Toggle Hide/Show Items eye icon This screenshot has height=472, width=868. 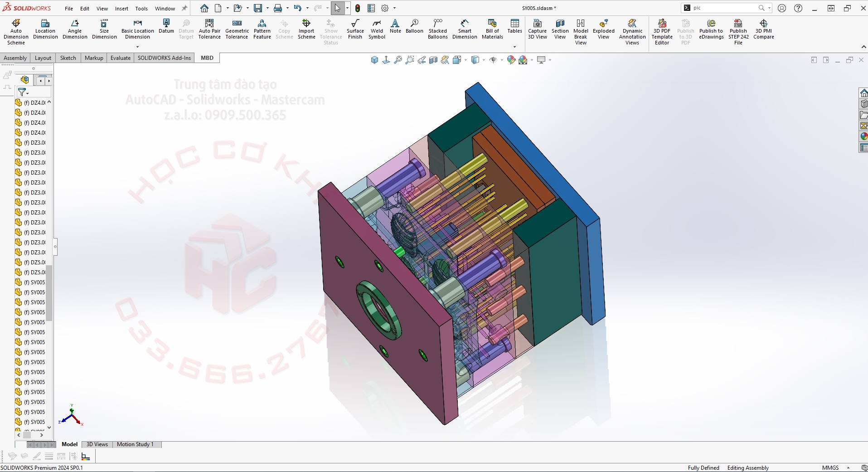point(493,60)
